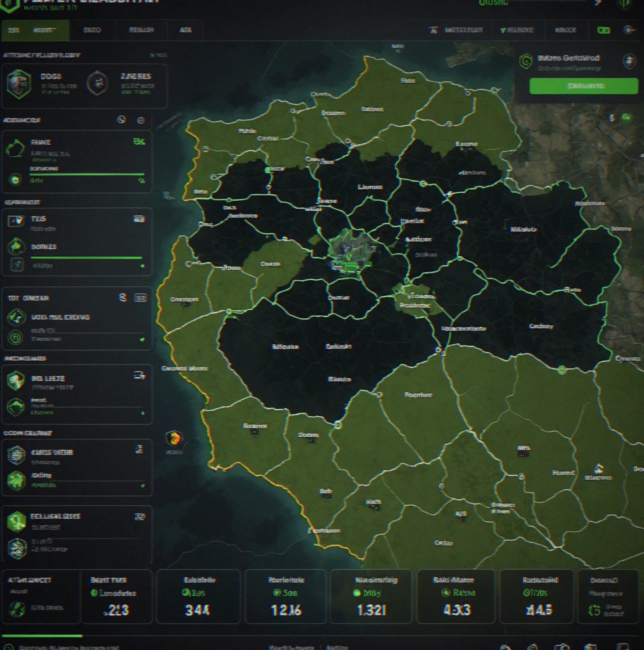Open the bottom stat card showing 344

tap(198, 596)
